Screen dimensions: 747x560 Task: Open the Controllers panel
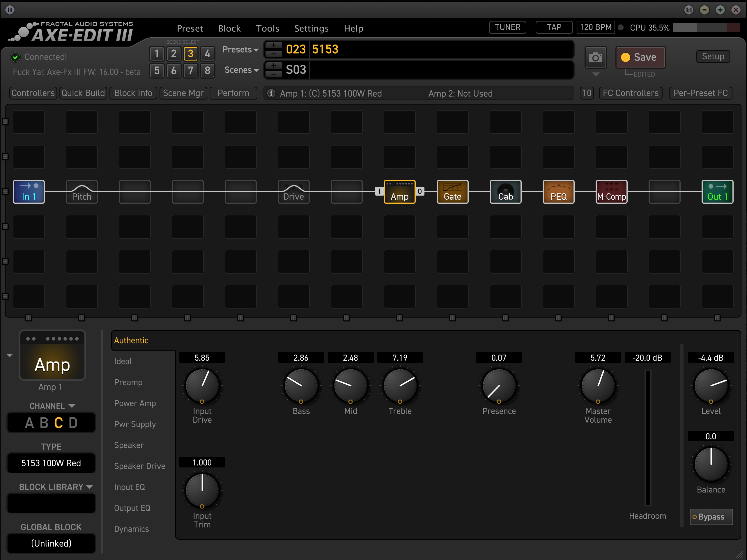33,93
